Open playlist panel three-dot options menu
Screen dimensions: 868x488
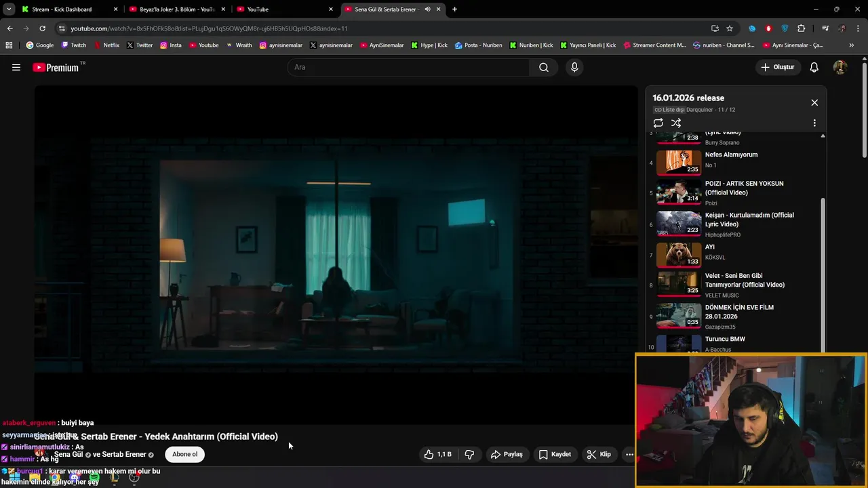(x=814, y=123)
